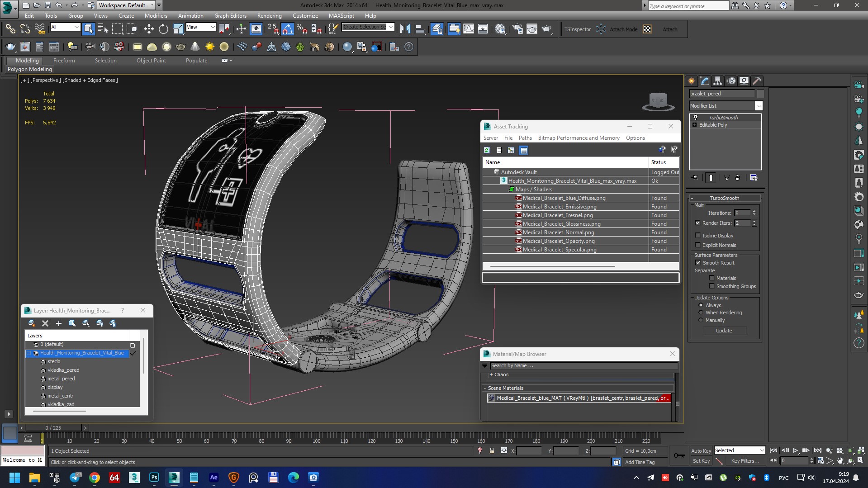Switch to the Freeform ribbon tab
The image size is (868, 488).
tap(64, 60)
